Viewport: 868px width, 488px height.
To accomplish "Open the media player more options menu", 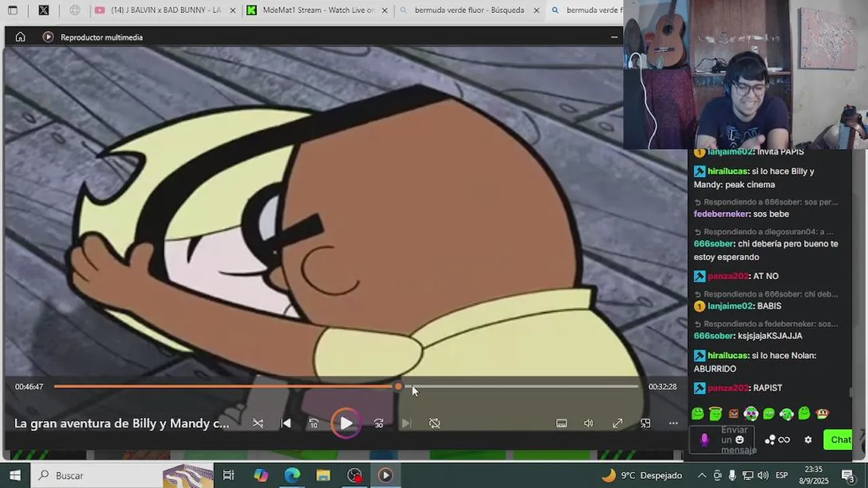I will coord(673,423).
